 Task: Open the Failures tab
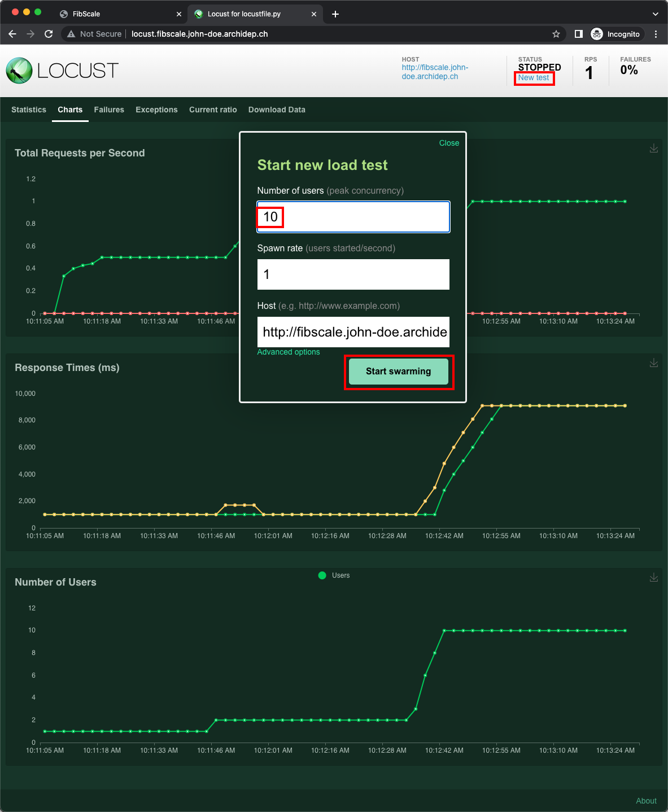tap(109, 110)
